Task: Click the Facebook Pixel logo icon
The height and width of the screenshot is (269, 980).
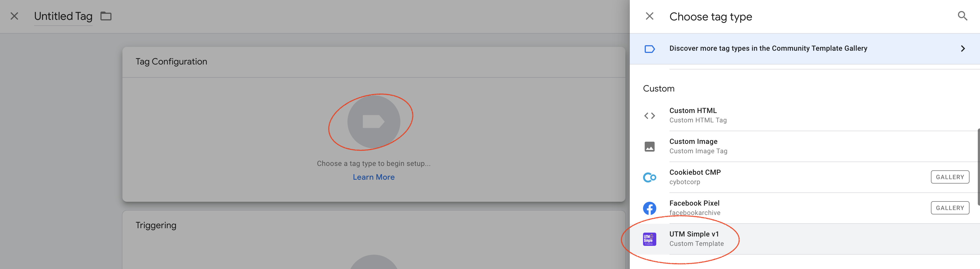Action: tap(649, 208)
